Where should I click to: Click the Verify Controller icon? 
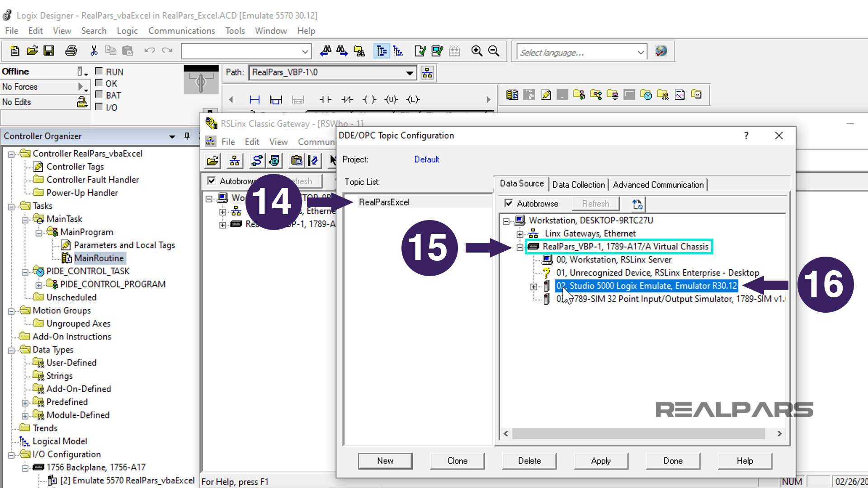coord(437,51)
